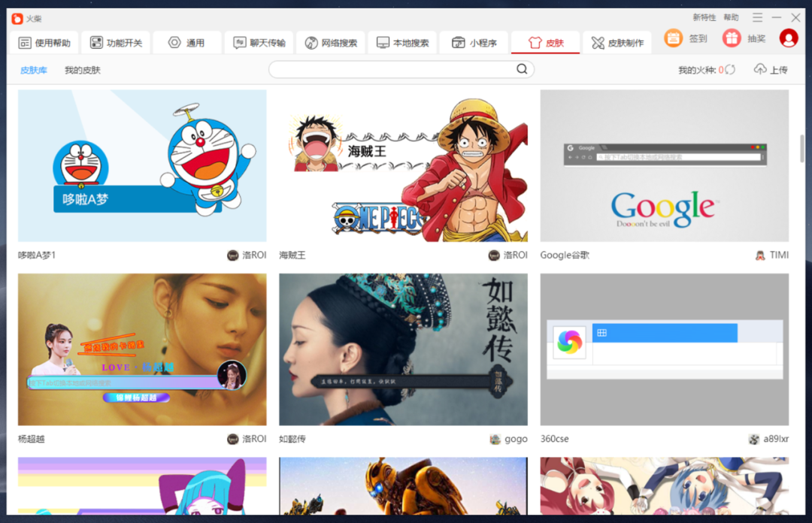The image size is (812, 523).
Task: Refresh the 我的火种 count icon
Action: point(730,69)
